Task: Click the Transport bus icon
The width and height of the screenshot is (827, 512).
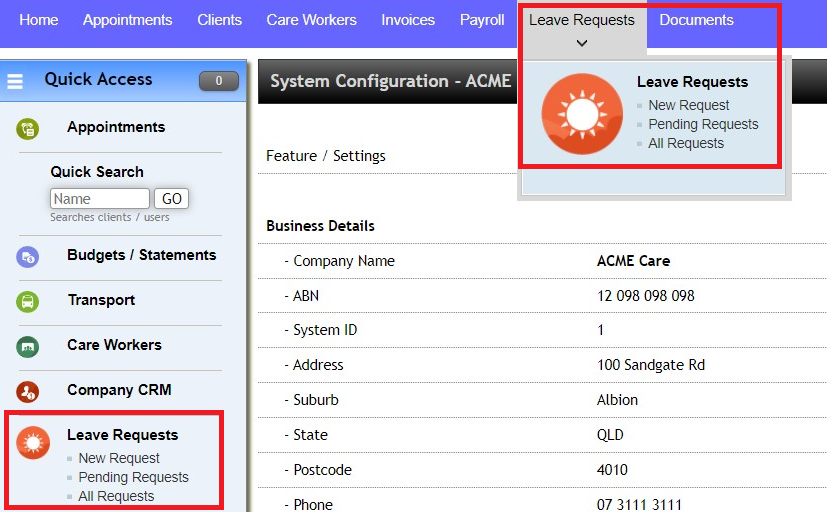Action: coord(28,301)
